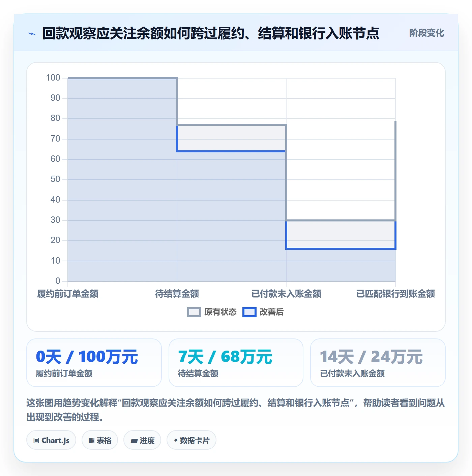Click the 阶段变化 label in the header
This screenshot has width=472, height=476.
click(426, 33)
